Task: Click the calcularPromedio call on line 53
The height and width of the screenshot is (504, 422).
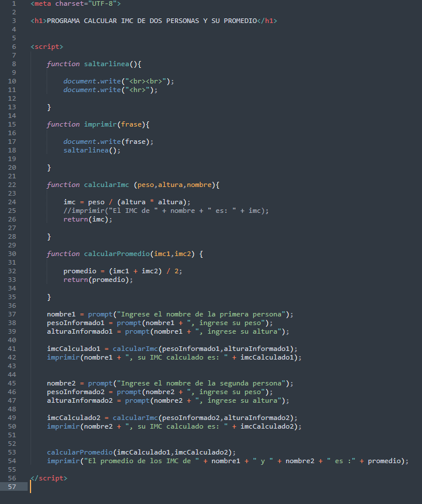Action: click(141, 453)
